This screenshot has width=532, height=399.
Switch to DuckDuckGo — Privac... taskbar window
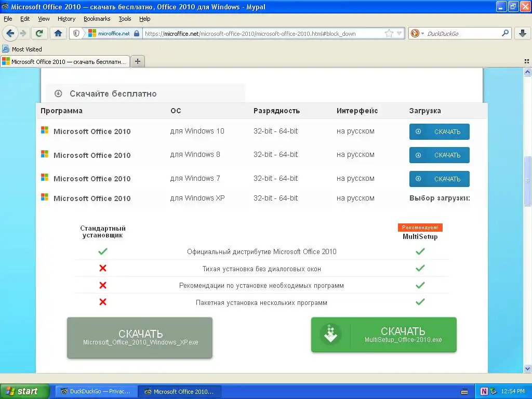[x=96, y=391]
